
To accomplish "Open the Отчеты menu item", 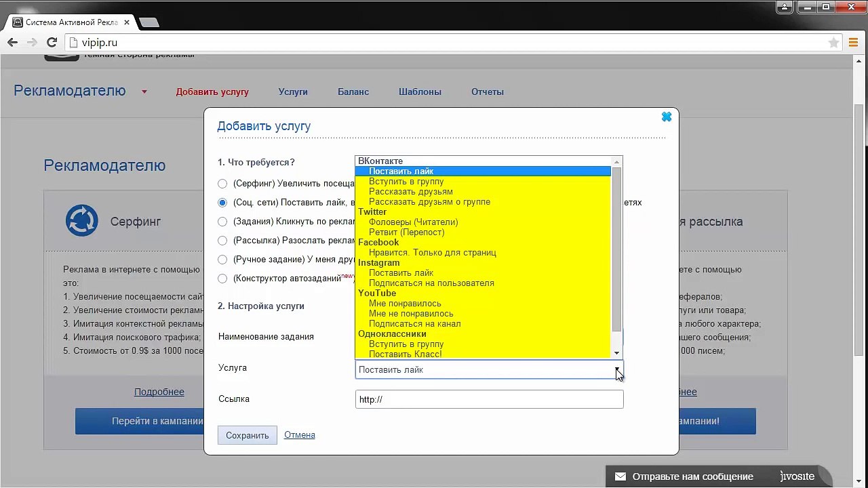I will click(x=488, y=92).
